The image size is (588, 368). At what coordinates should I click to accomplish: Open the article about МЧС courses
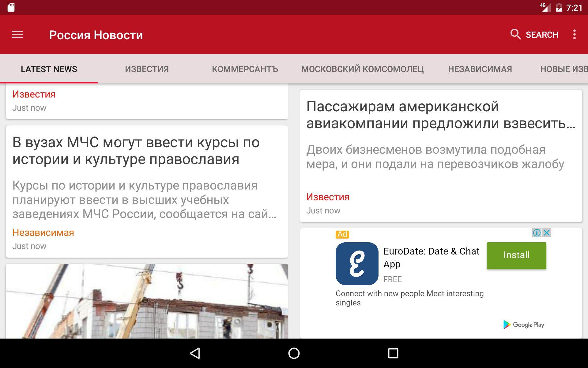click(147, 192)
